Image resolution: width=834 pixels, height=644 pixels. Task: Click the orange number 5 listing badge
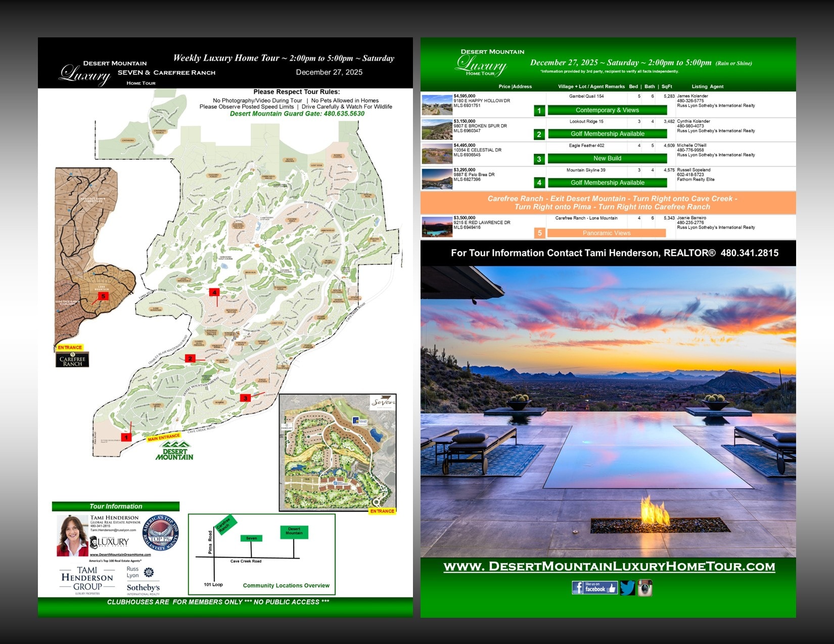pyautogui.click(x=539, y=233)
